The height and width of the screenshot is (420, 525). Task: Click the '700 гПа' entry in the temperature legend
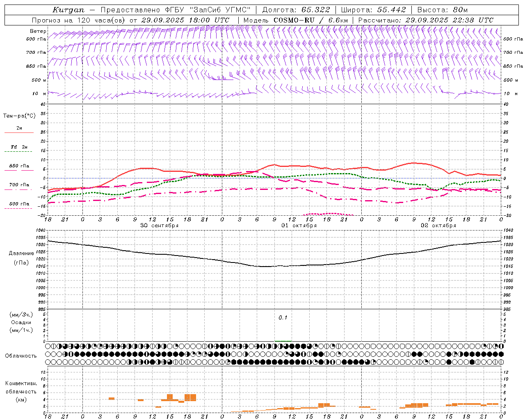19,185
